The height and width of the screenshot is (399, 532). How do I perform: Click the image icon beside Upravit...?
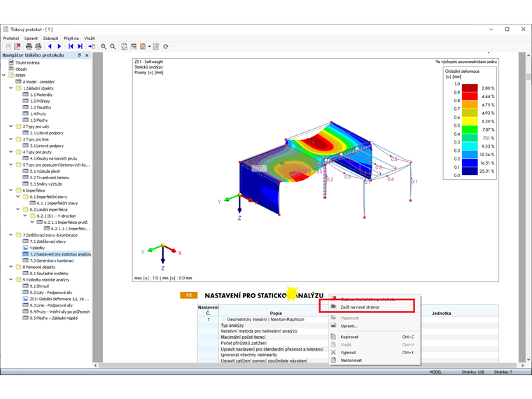click(x=333, y=325)
